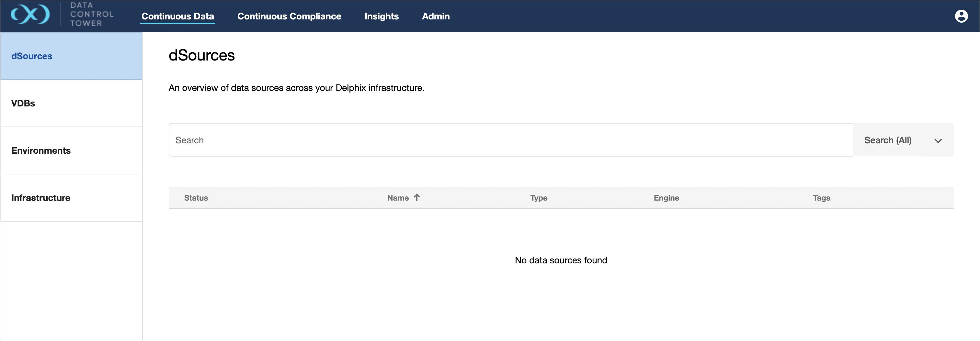The height and width of the screenshot is (341, 980).
Task: Click the Engine column header
Action: [x=666, y=198]
